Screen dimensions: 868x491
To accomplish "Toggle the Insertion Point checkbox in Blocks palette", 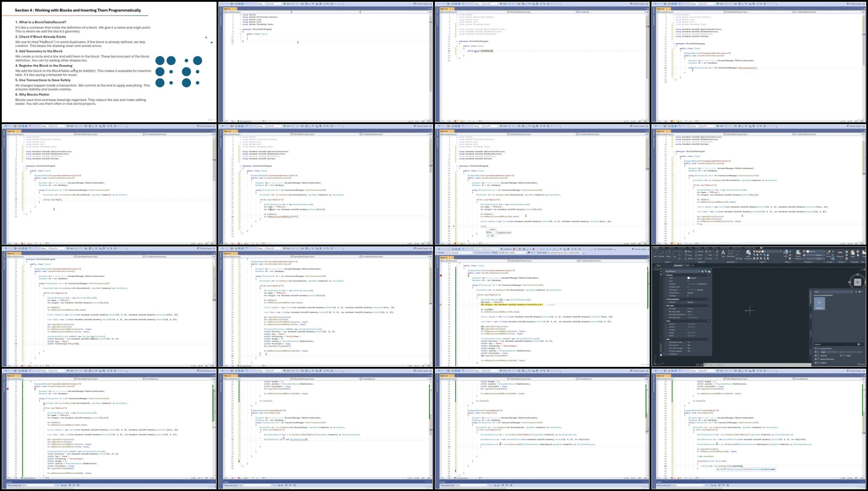I will click(x=815, y=349).
